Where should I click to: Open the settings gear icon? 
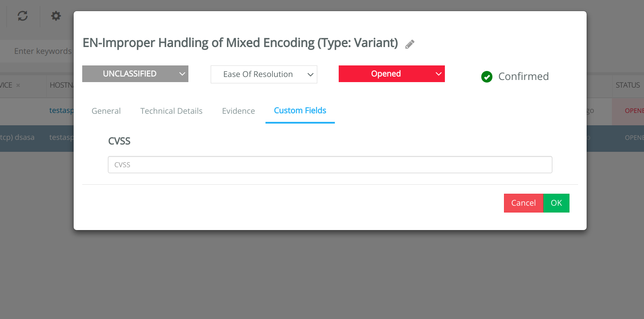click(x=56, y=16)
